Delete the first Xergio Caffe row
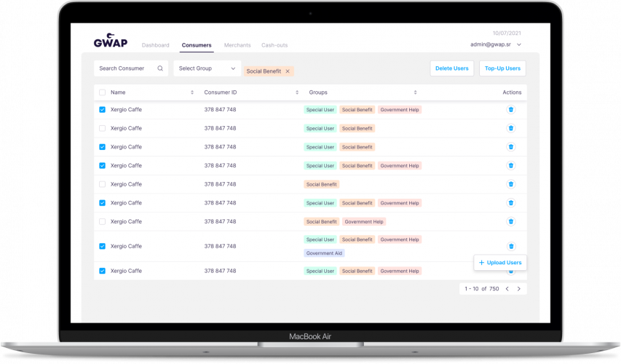The width and height of the screenshot is (621, 364). pyautogui.click(x=511, y=110)
